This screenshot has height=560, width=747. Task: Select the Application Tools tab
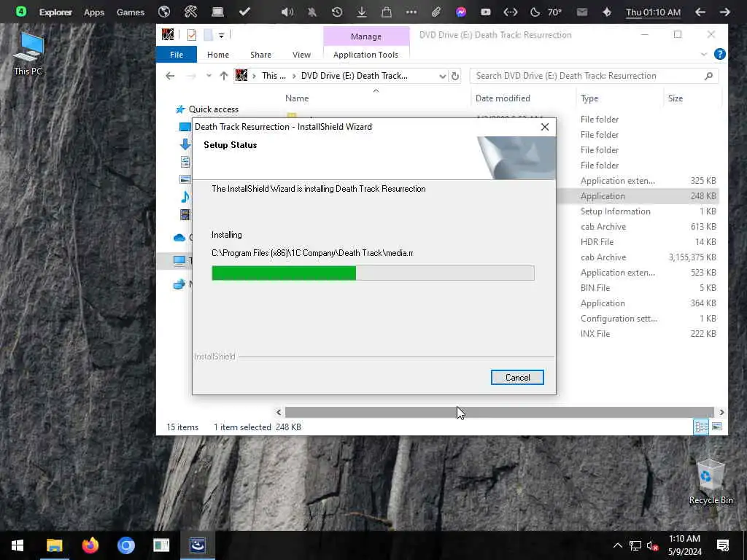(365, 55)
